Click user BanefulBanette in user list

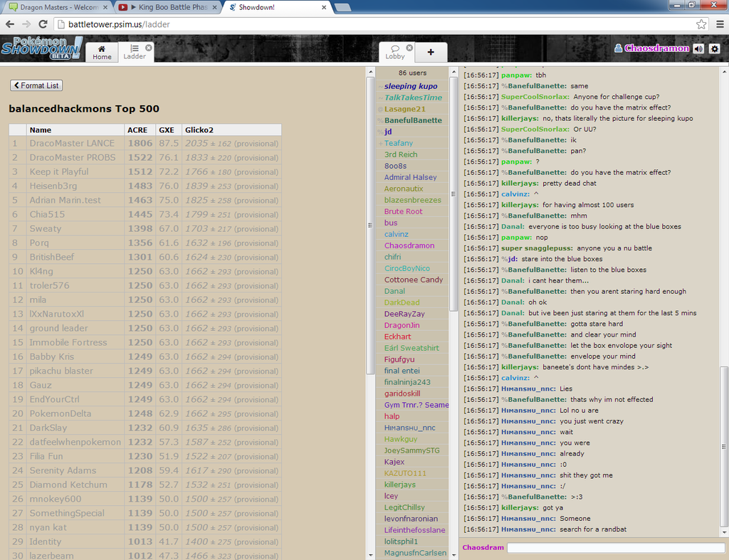coord(413,120)
